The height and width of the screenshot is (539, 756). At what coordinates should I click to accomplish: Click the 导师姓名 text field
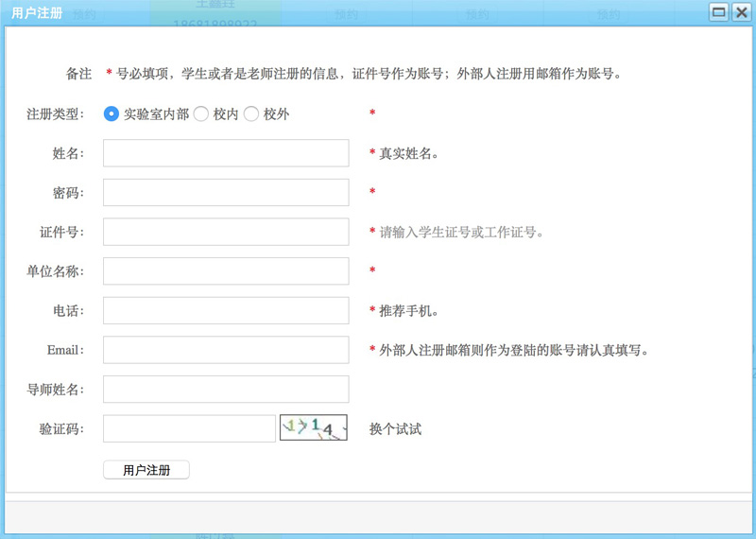(226, 390)
